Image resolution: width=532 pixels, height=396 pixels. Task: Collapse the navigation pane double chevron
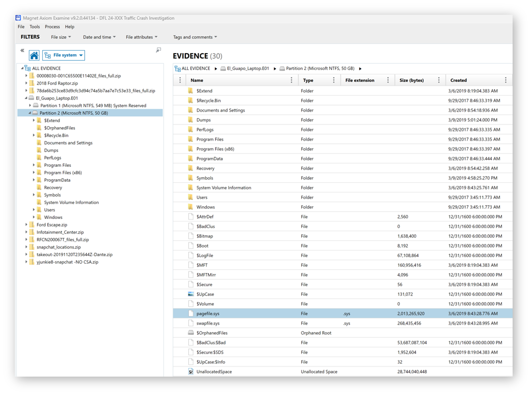(22, 51)
